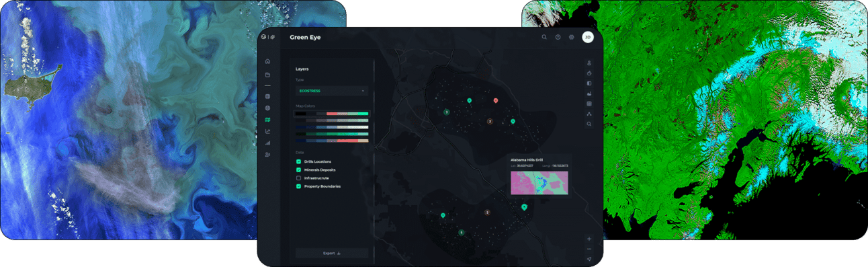
Task: Toggle Property Boundaries checkbox
Action: coord(298,186)
